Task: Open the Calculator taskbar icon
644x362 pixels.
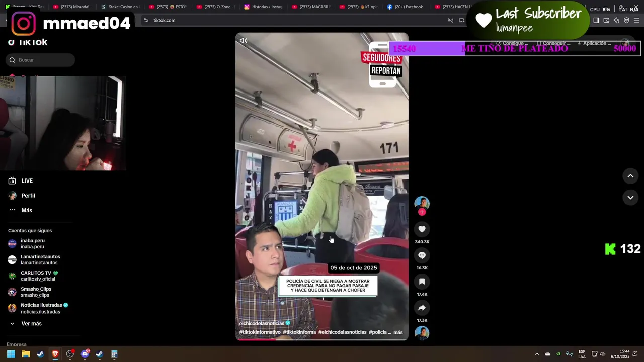Action: 114,354
